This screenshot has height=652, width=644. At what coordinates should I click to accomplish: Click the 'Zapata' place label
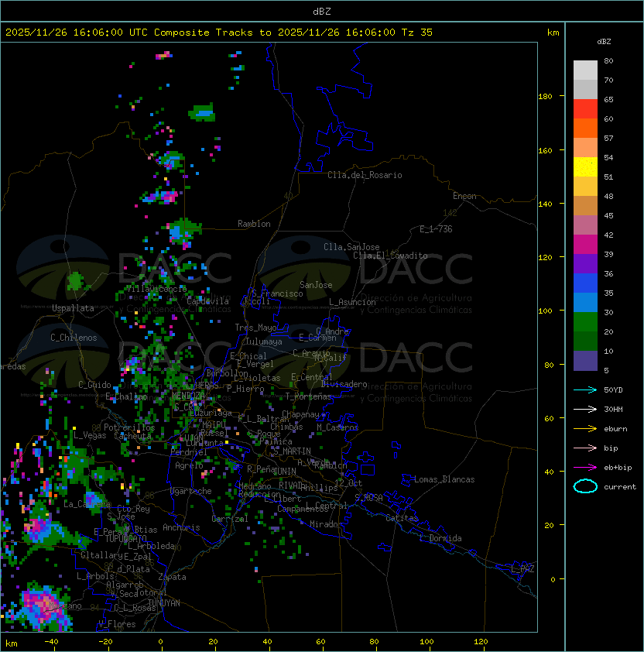(x=172, y=577)
